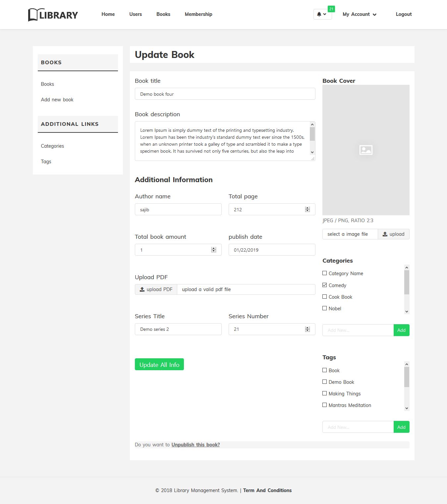Screen dimensions: 447x504
Task: Go to the Users menu
Action: 136,14
